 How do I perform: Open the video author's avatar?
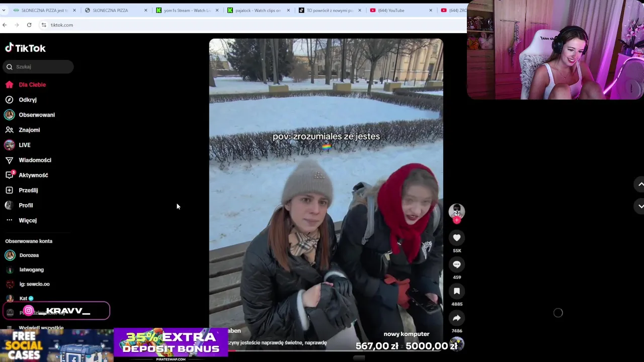click(x=457, y=211)
